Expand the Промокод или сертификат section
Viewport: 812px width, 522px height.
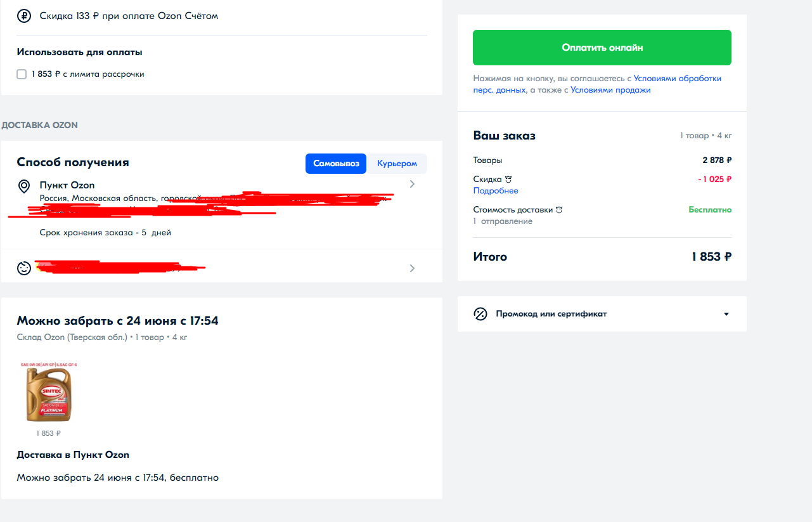tap(602, 314)
